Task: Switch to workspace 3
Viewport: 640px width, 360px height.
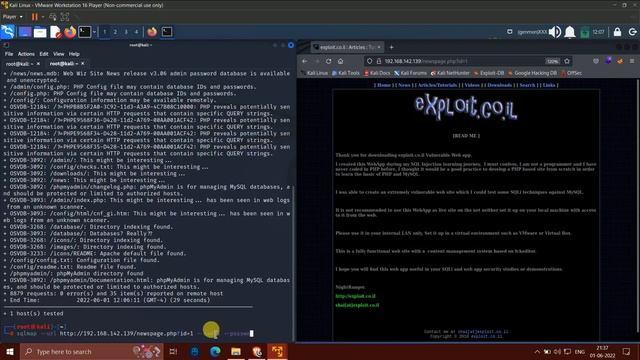Action: 126,32
